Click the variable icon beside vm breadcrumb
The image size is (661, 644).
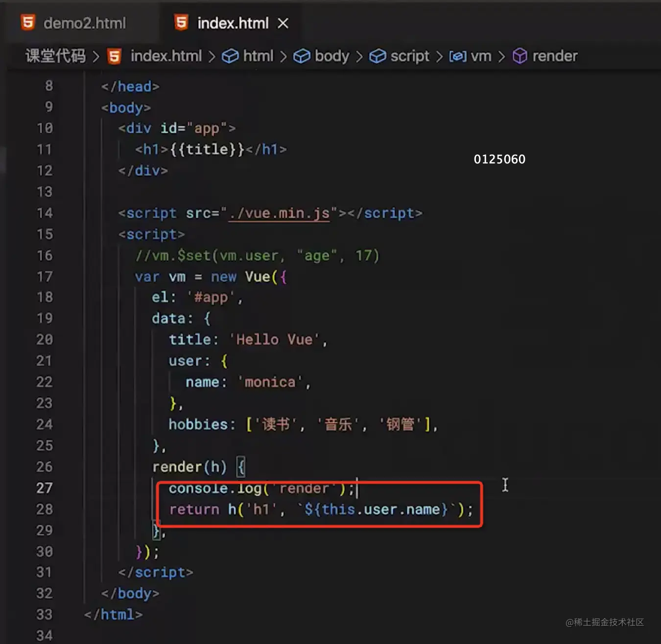coord(458,57)
